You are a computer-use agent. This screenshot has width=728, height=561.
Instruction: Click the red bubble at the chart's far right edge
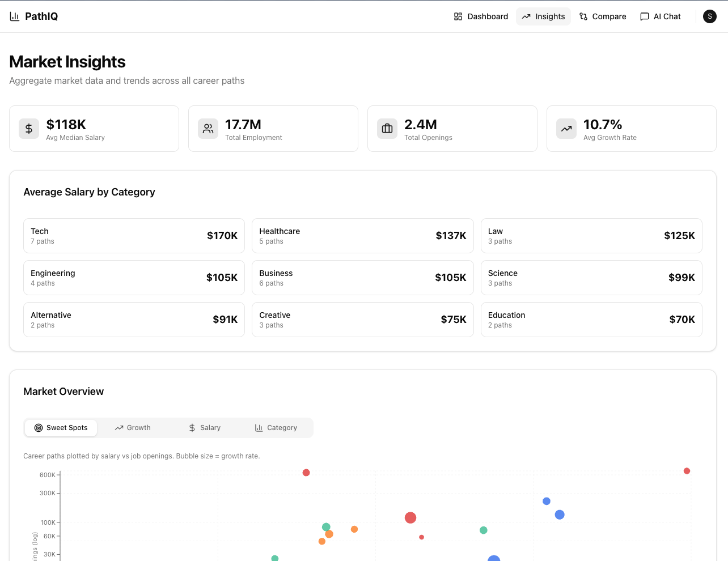pos(687,471)
